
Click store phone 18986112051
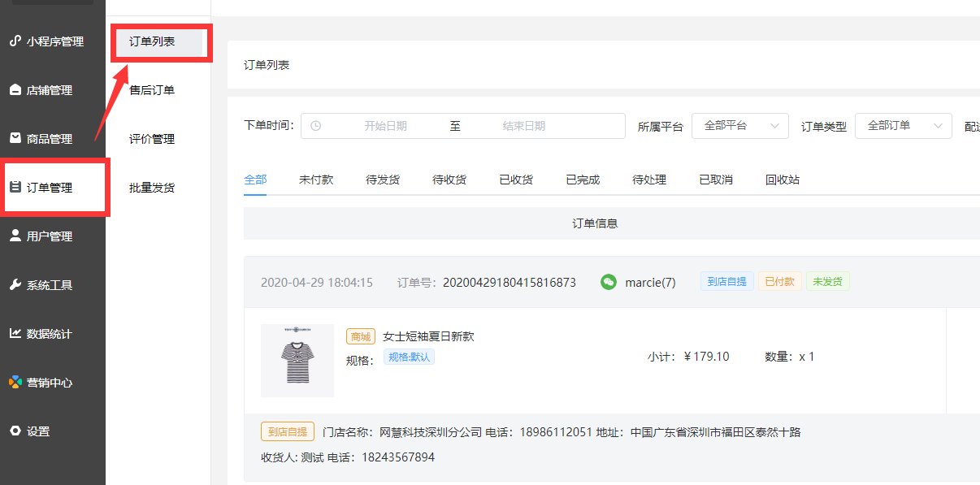[x=555, y=432]
